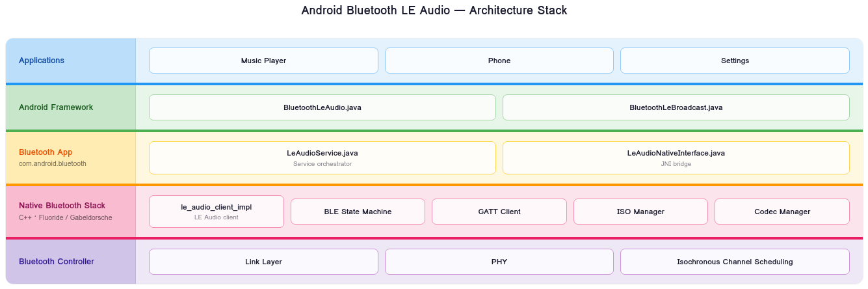This screenshot has height=289, width=868.
Task: Click the Music Player box
Action: pos(263,61)
